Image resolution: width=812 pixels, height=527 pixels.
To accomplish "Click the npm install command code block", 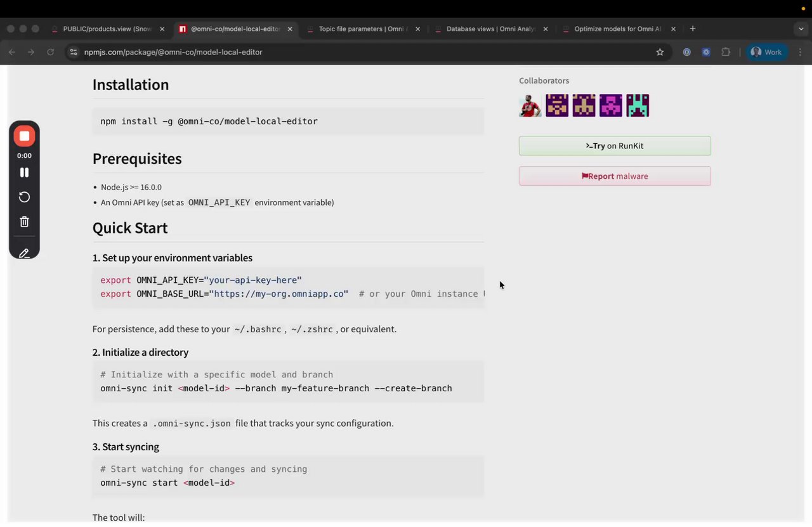I will click(288, 121).
